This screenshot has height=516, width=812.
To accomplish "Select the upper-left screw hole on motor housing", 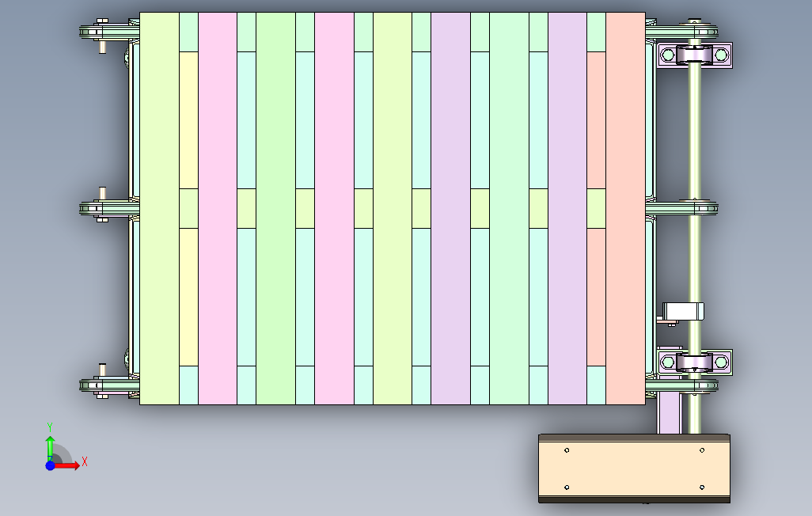I will point(567,450).
